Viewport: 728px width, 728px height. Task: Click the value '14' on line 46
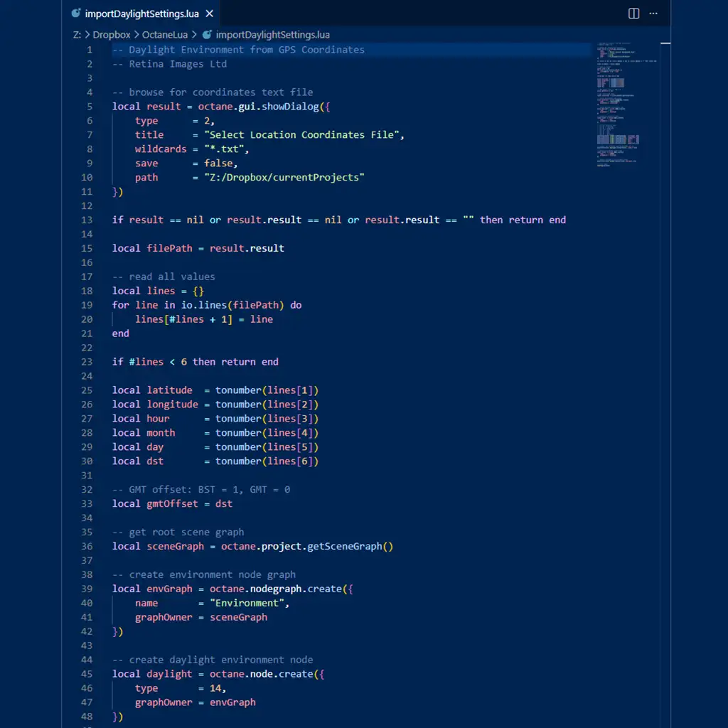215,688
